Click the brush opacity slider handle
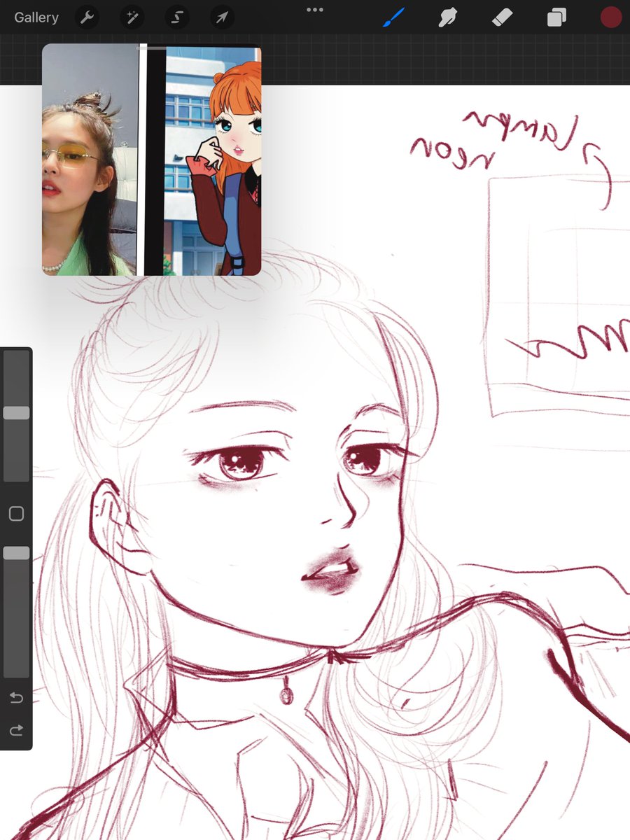This screenshot has height=840, width=630. (16, 553)
